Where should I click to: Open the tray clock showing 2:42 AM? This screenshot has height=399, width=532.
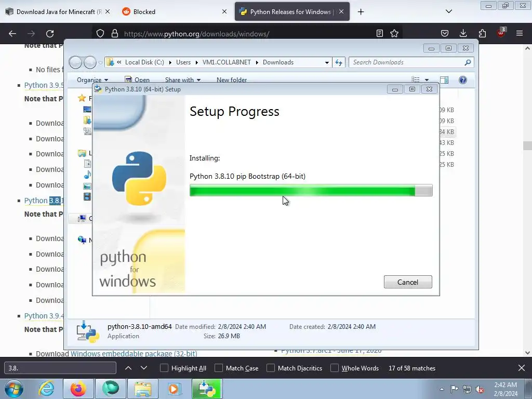506,389
